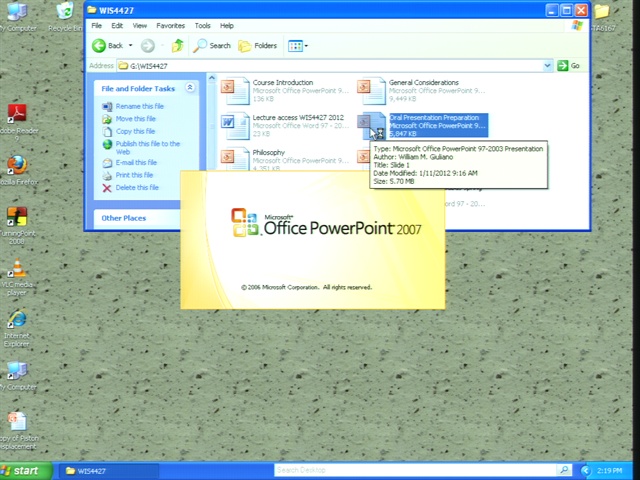
Task: Open the Edit menu
Action: coord(117,26)
